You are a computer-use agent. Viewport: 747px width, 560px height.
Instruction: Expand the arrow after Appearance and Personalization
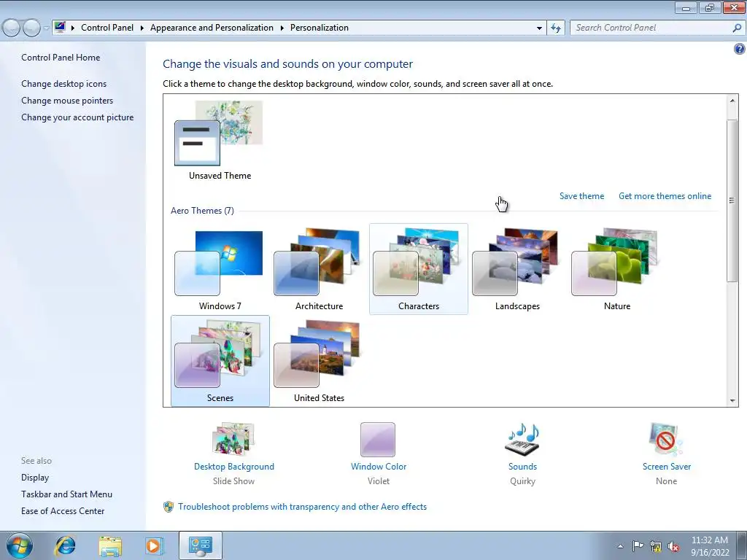(282, 28)
